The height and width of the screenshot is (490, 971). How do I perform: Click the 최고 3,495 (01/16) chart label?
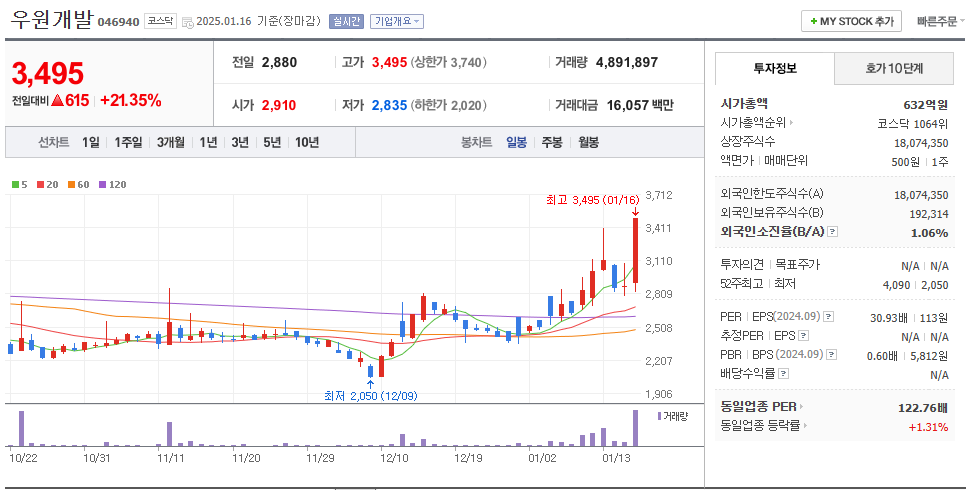click(x=593, y=200)
